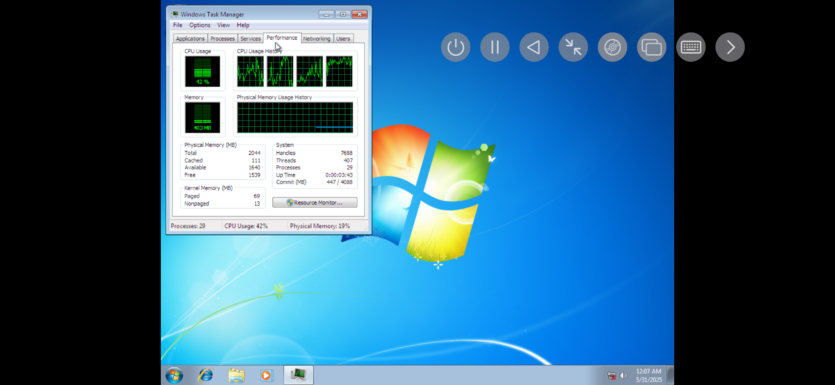Click the fourth CPU Usage History graph
This screenshot has height=385, width=835.
339,71
